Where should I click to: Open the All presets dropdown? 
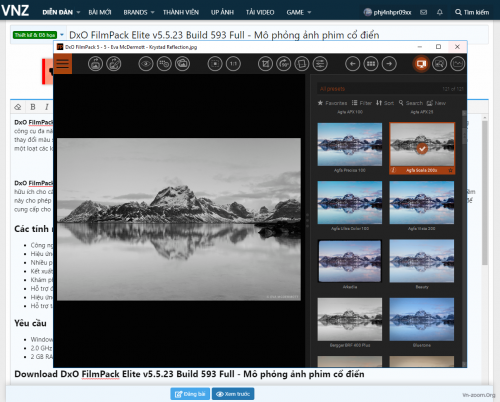(391, 89)
